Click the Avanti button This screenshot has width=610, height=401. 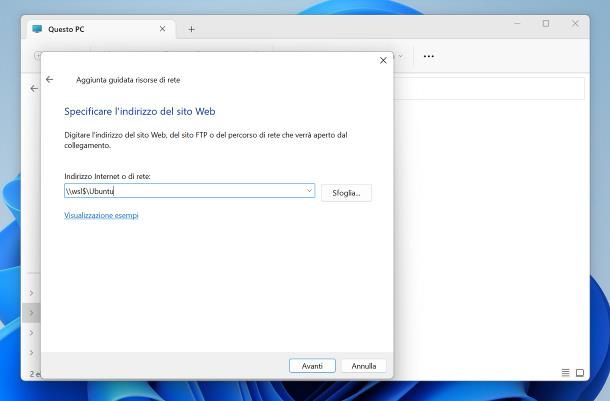click(312, 366)
